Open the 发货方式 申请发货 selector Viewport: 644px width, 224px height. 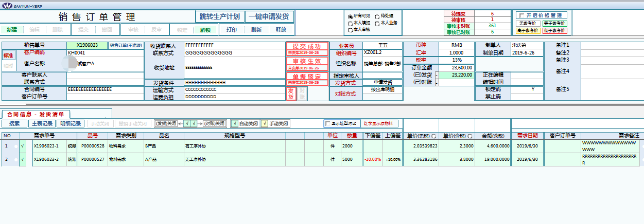click(x=382, y=83)
